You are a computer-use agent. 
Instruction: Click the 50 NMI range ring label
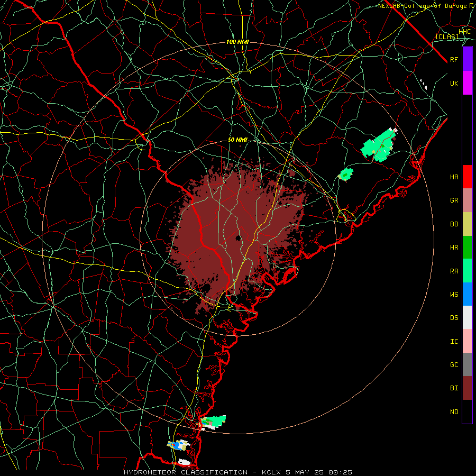click(x=237, y=140)
